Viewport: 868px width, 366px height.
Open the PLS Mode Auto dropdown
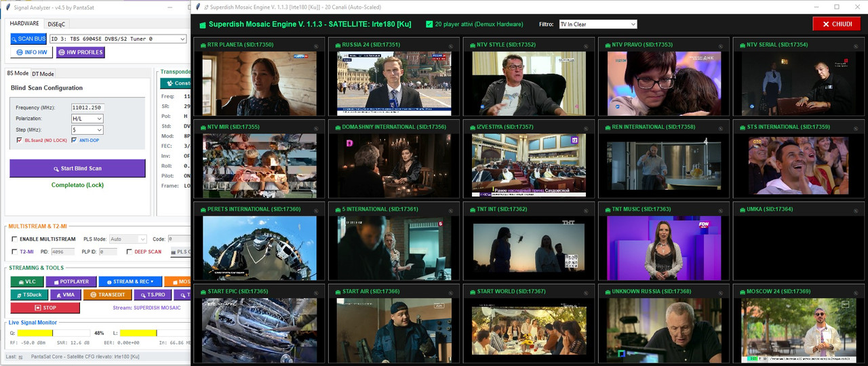(127, 239)
